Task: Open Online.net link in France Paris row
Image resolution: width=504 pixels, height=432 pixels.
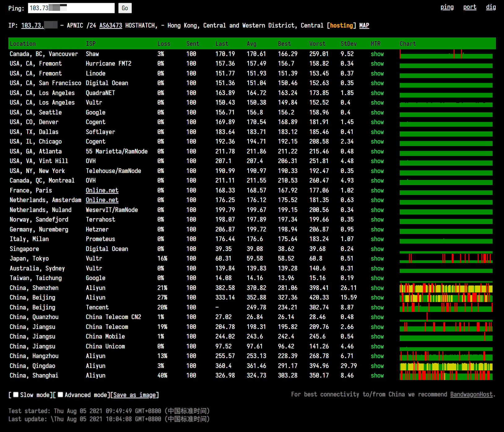Action: 102,190
